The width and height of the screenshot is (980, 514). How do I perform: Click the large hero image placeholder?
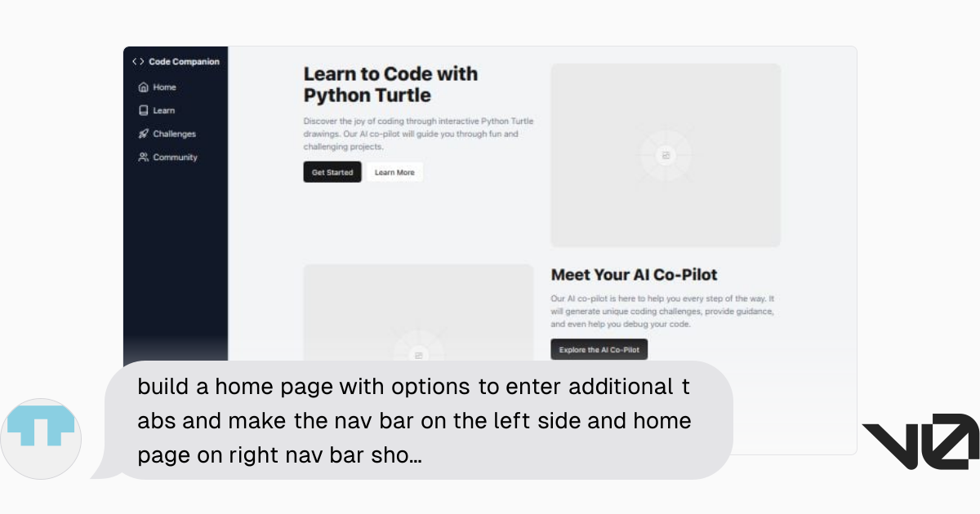point(666,155)
